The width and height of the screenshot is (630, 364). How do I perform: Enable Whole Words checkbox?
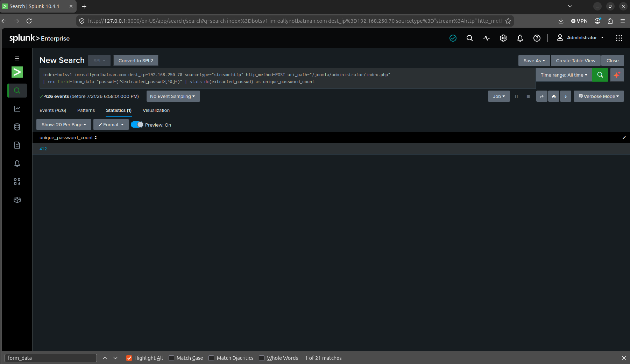coord(262,358)
